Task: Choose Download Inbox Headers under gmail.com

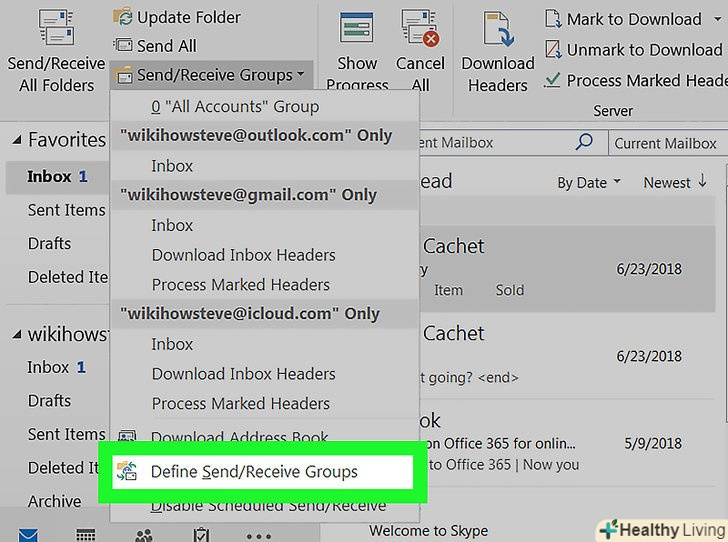Action: pyautogui.click(x=265, y=255)
